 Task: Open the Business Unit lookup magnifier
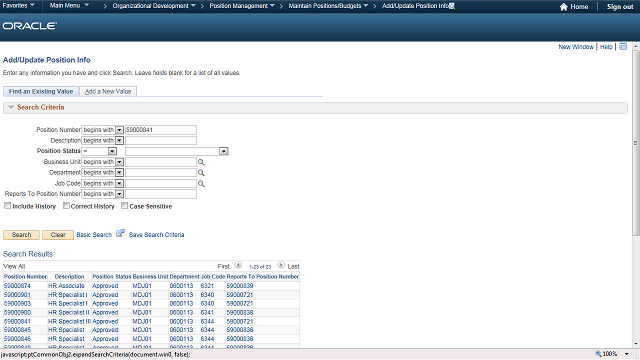coord(201,162)
